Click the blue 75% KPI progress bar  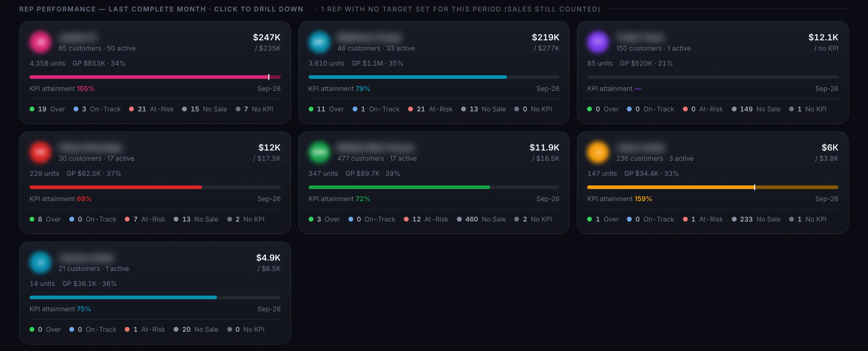coord(155,297)
